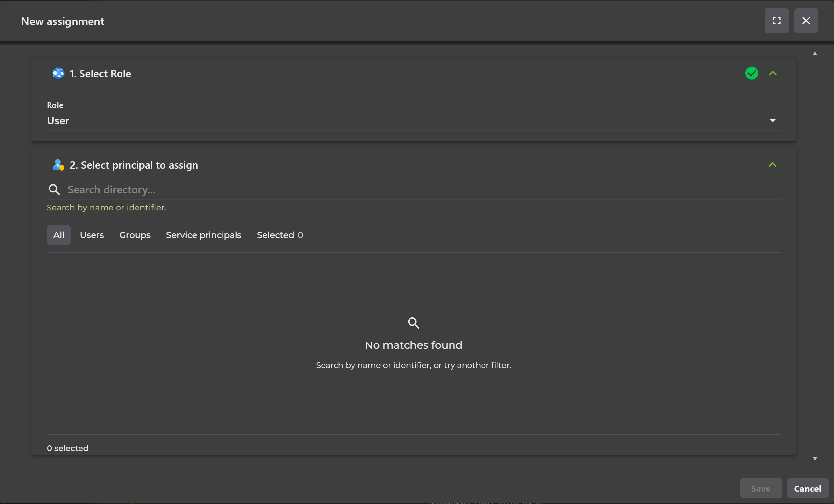Click the 'Role' field label
The image size is (834, 504).
[55, 105]
